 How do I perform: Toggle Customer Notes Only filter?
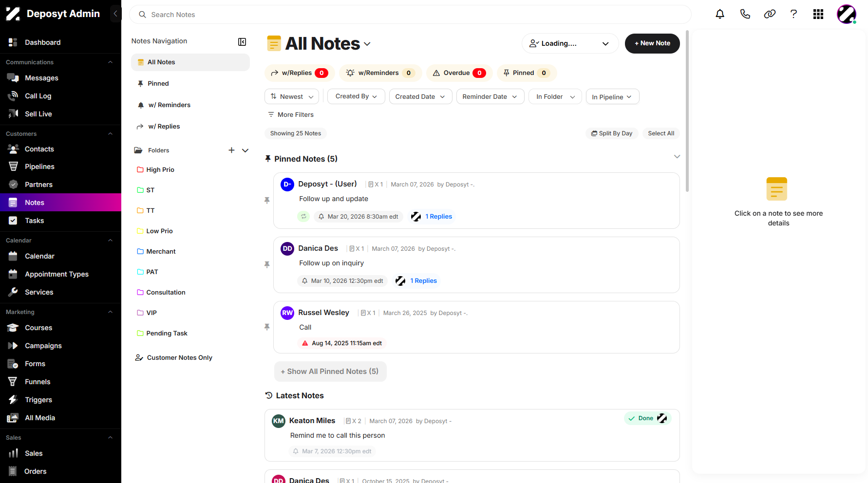click(x=174, y=358)
